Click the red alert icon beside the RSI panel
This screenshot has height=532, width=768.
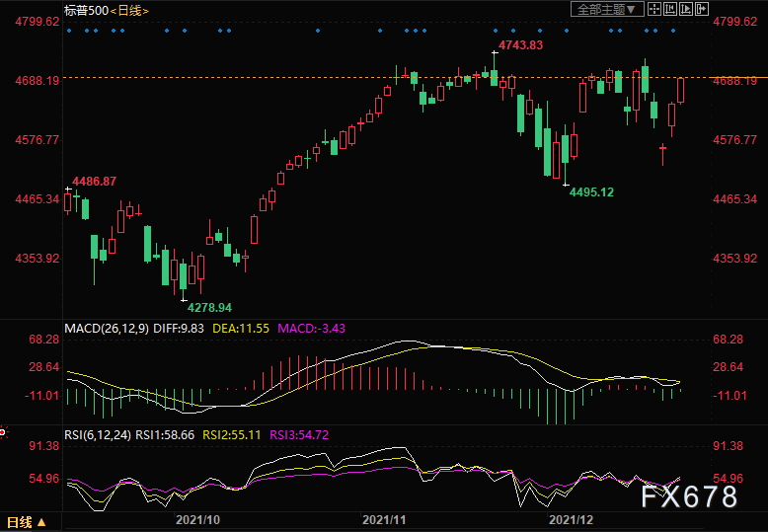pos(3,432)
